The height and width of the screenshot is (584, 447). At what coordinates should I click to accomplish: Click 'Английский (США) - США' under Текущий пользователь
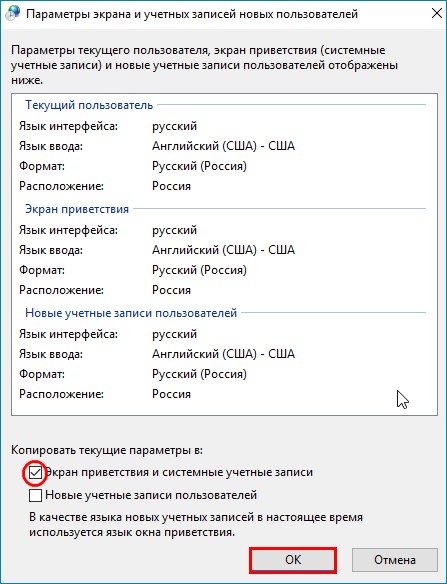pos(224,146)
